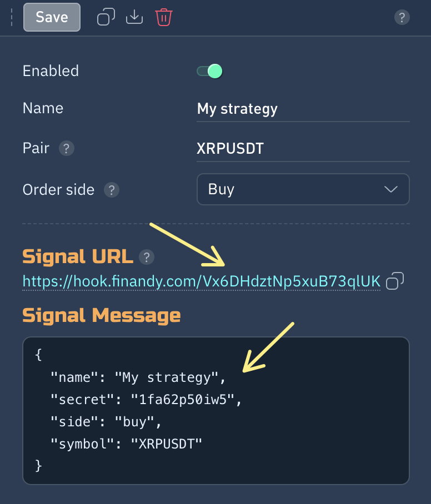Click the help icon beside Order side
431x504 pixels.
click(x=112, y=190)
